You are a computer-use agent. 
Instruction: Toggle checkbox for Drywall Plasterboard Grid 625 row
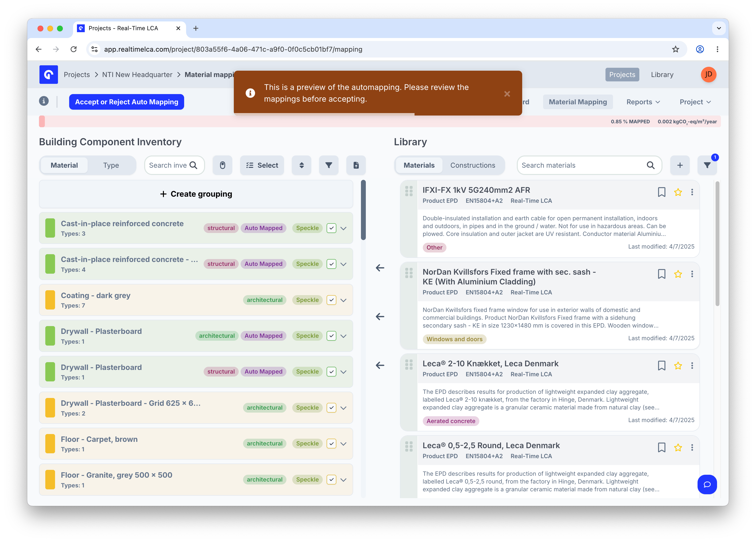331,407
